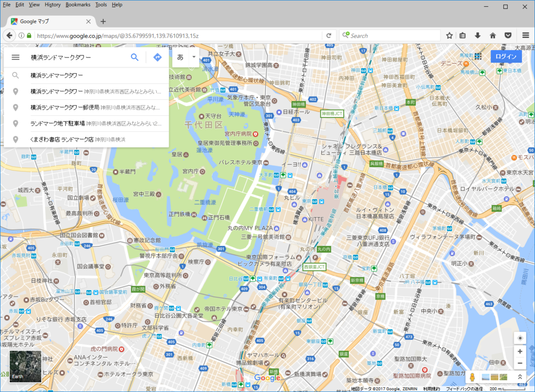Click the 丸の内MY PLAZA label
The height and width of the screenshot is (392, 535).
[x=250, y=228]
